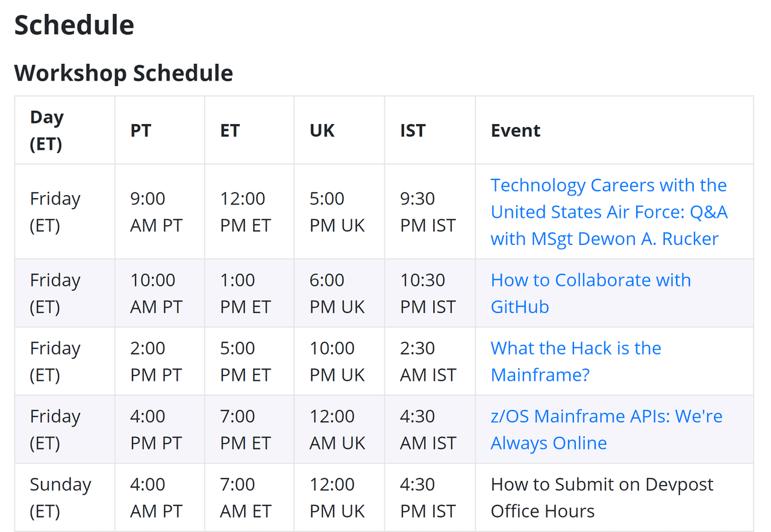The height and width of the screenshot is (532, 771).
Task: Open How to Collaborate with GitHub link
Action: (591, 293)
